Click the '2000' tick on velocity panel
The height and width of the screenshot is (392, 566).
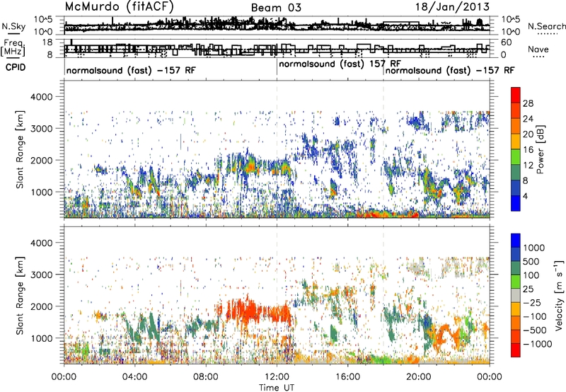(43, 306)
